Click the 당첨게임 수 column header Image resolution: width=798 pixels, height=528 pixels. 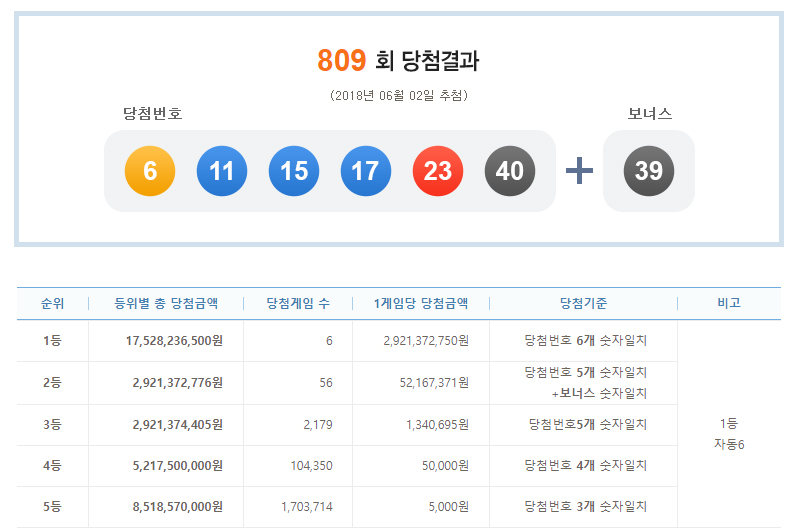tap(298, 303)
